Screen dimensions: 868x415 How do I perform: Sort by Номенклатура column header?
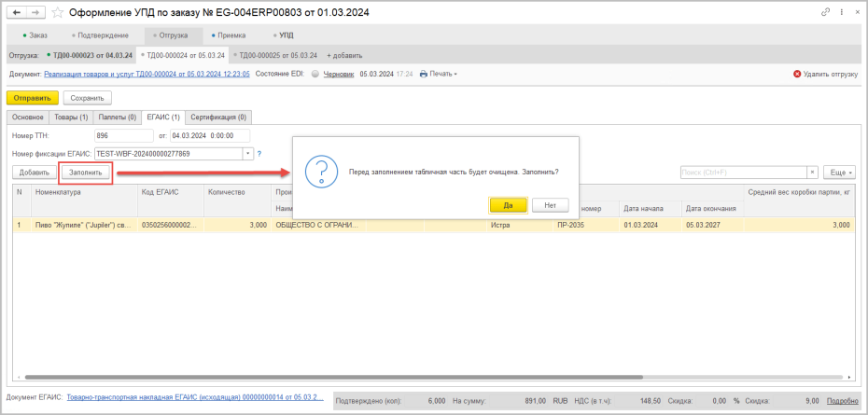click(x=84, y=201)
